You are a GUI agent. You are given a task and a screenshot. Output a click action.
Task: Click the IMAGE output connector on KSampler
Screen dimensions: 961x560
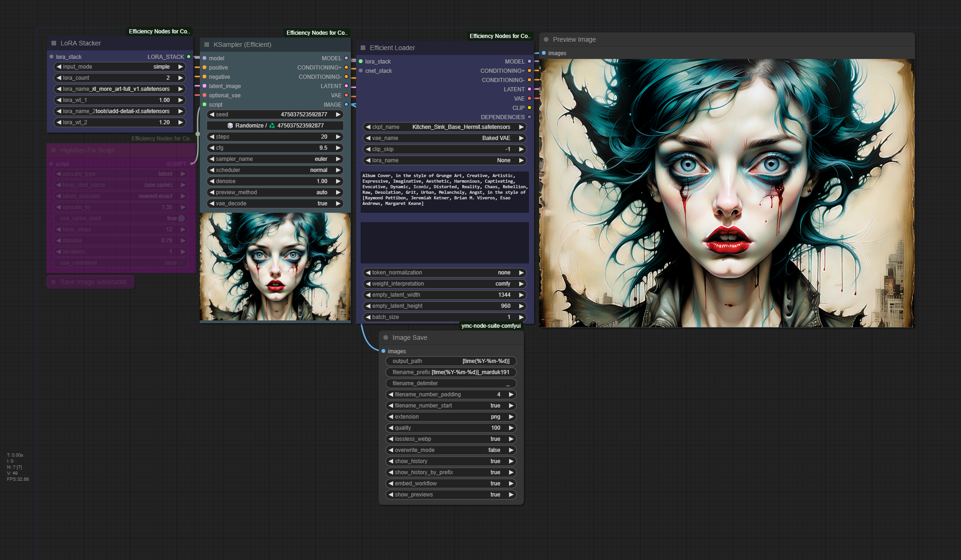tap(346, 104)
